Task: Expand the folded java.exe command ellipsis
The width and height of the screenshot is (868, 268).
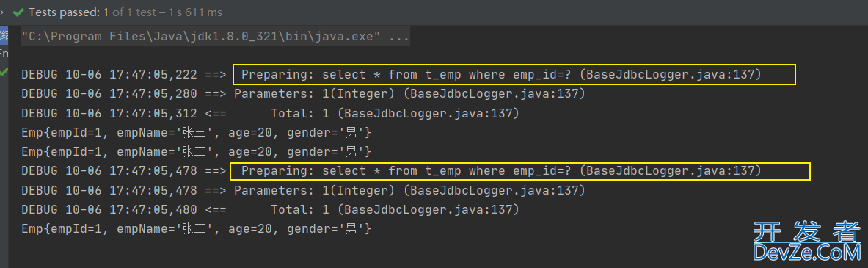Action: (x=399, y=37)
